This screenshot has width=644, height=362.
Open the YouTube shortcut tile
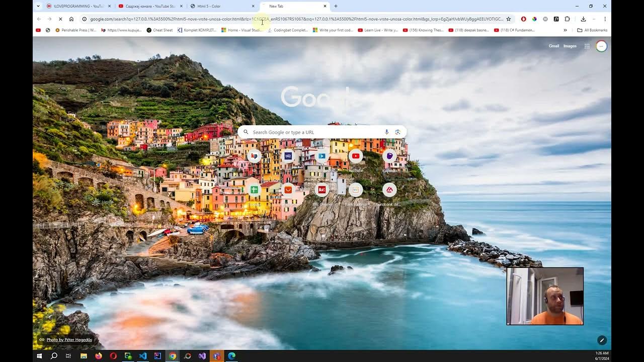point(356,156)
